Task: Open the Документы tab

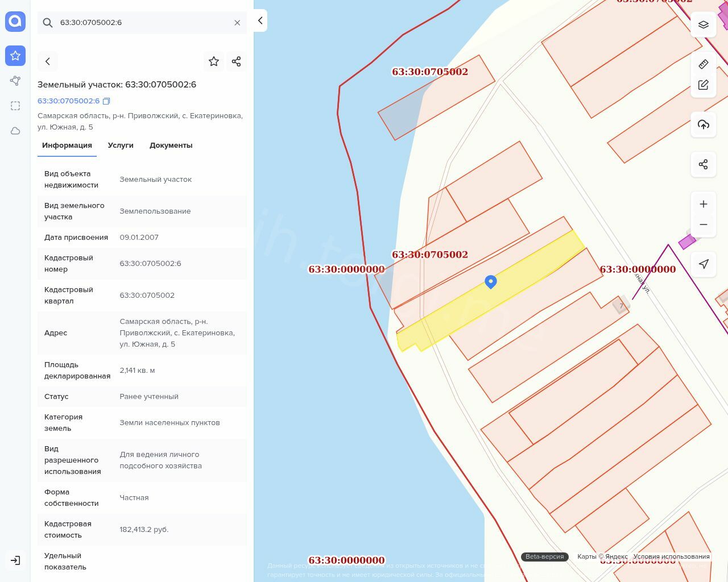Action: 171,145
